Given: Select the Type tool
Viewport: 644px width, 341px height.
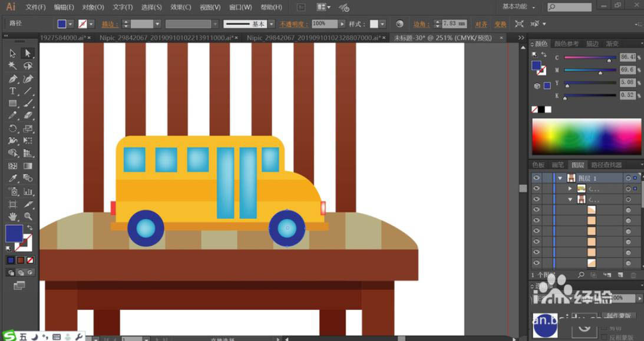Looking at the screenshot, I should click(x=13, y=91).
